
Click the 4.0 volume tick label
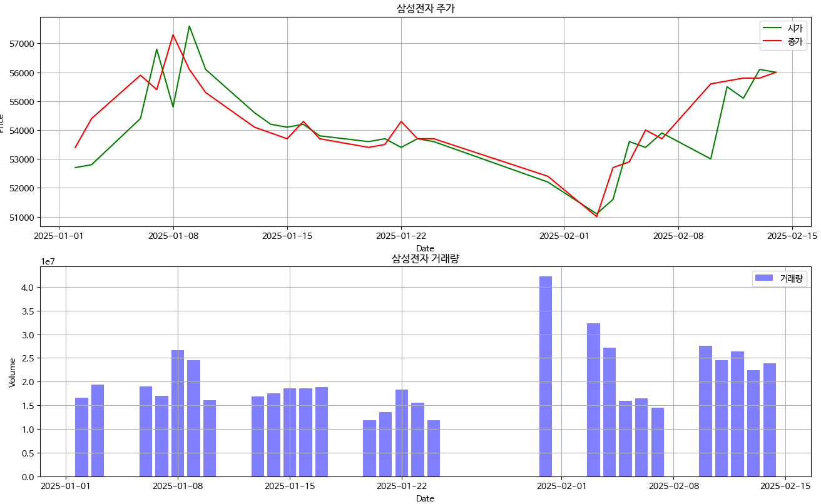point(29,288)
